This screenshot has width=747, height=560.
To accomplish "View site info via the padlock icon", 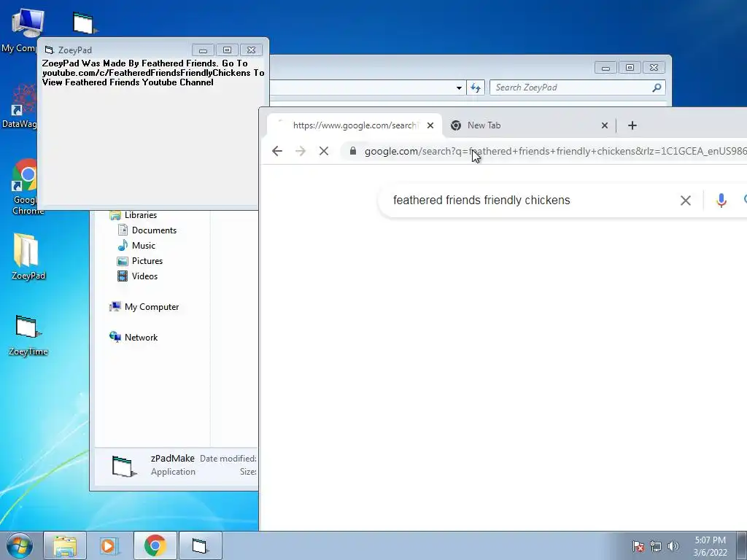I will tap(353, 151).
